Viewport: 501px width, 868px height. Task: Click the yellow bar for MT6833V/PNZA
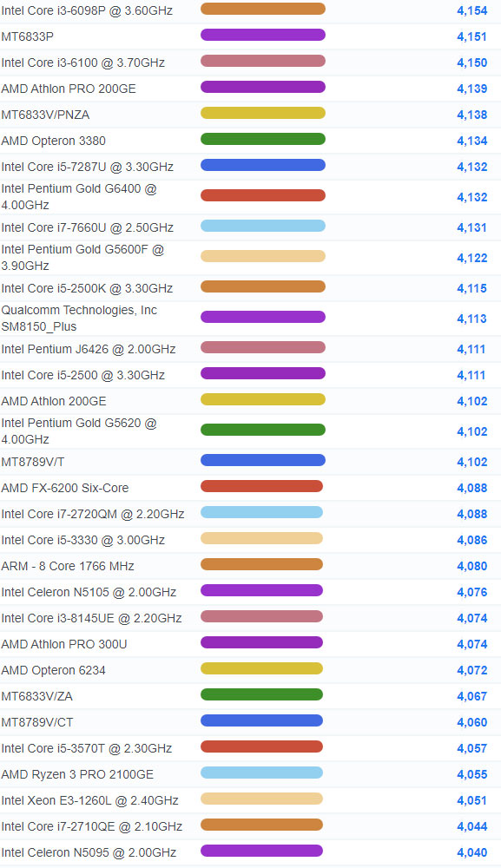click(x=263, y=113)
